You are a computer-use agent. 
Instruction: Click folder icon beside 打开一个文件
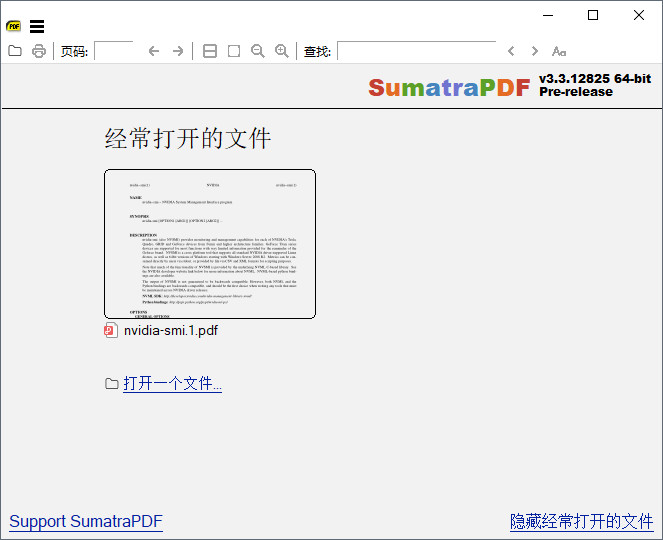tap(112, 384)
